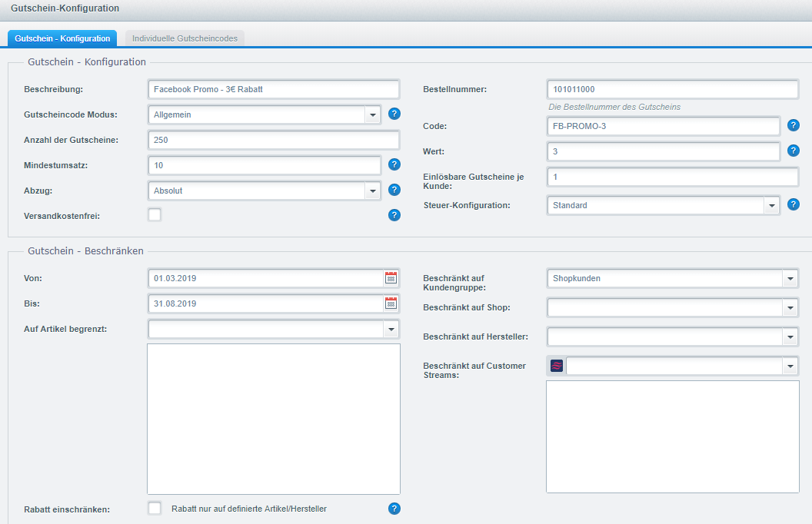
Task: Open help icon beside Wert field
Action: pyautogui.click(x=794, y=151)
